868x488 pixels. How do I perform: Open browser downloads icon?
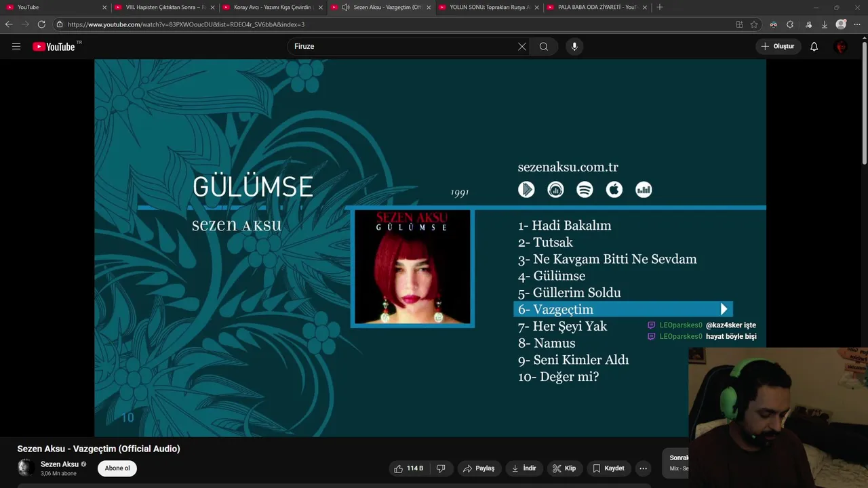(x=824, y=24)
